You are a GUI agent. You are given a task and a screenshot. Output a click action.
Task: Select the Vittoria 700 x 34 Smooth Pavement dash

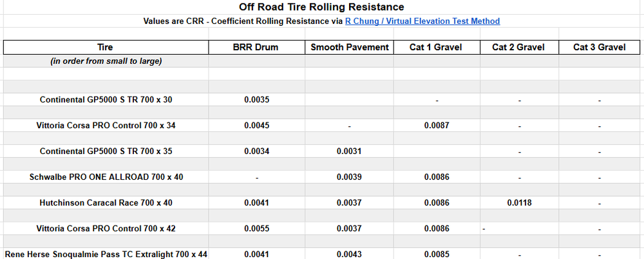tap(349, 127)
